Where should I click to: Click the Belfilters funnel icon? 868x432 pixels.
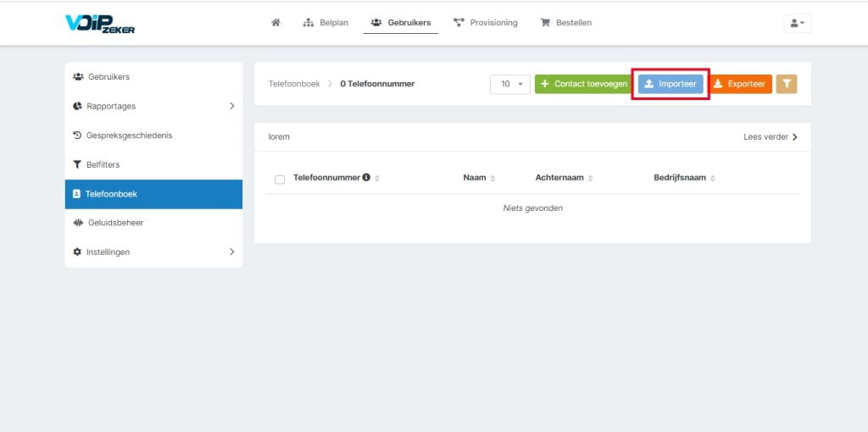(x=77, y=165)
